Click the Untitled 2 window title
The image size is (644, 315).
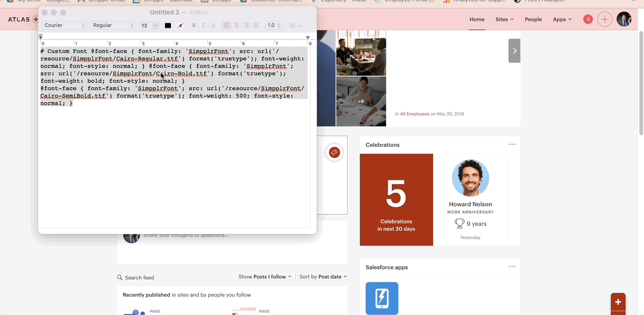[165, 13]
